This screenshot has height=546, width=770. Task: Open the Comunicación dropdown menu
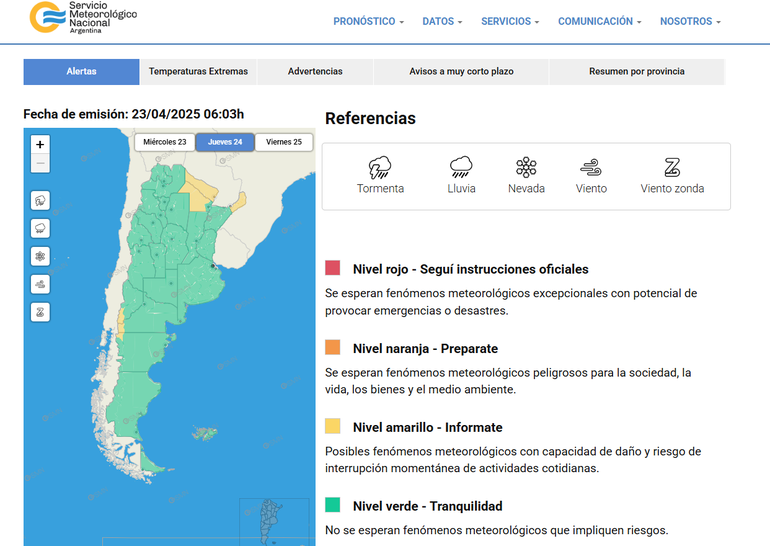[599, 21]
